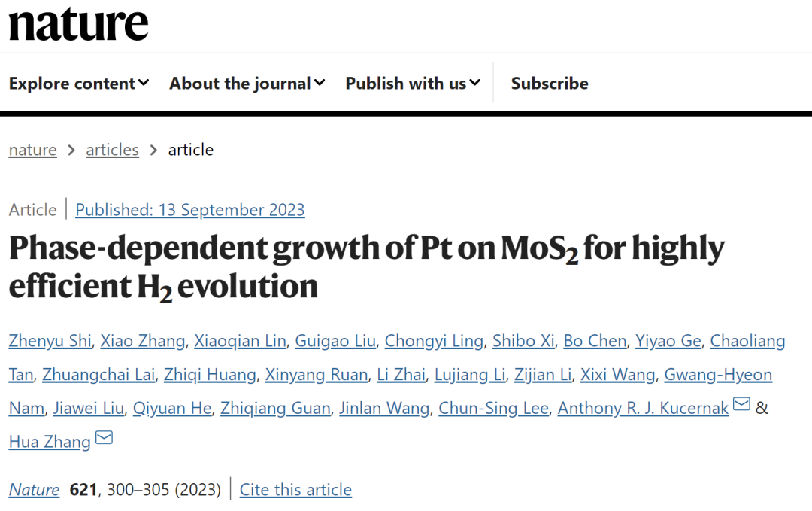The height and width of the screenshot is (511, 812).
Task: Select author Xiao Zhang
Action: pyautogui.click(x=142, y=341)
